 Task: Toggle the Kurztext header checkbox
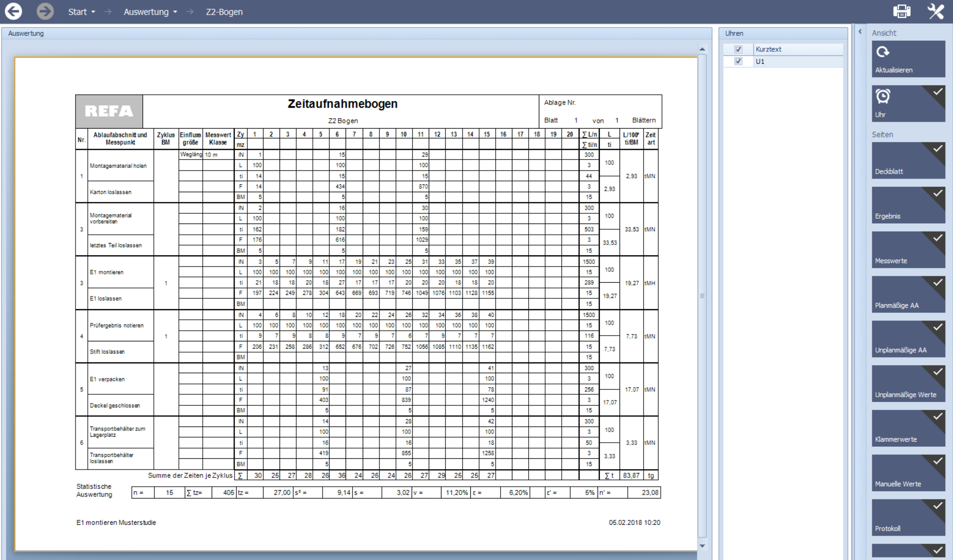point(738,49)
